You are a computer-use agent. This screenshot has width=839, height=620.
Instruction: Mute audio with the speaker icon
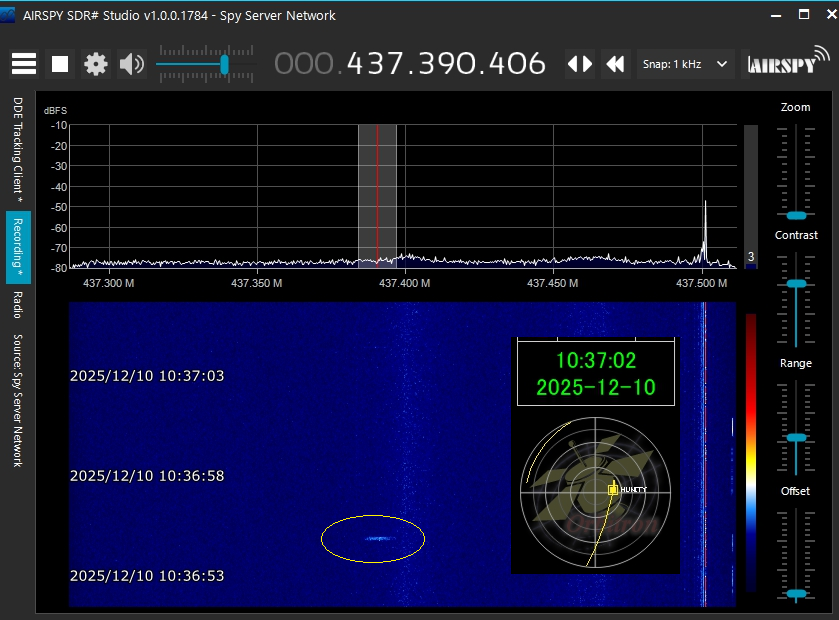[132, 64]
